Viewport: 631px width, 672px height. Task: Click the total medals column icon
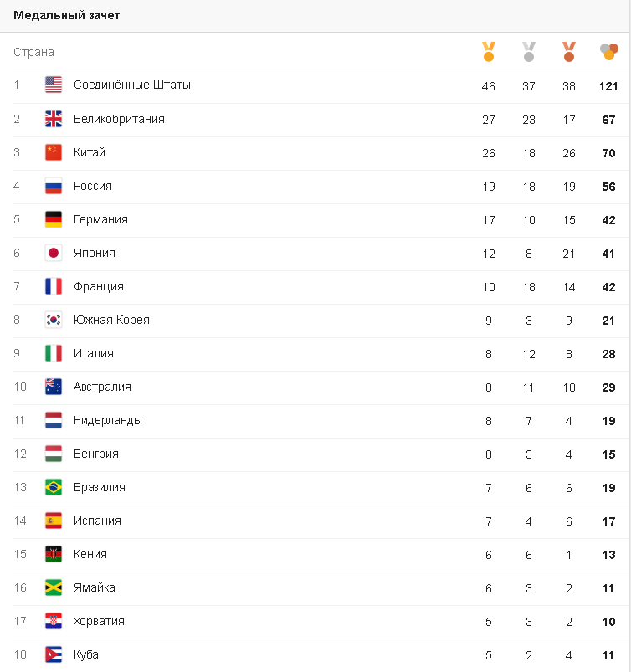(x=609, y=52)
